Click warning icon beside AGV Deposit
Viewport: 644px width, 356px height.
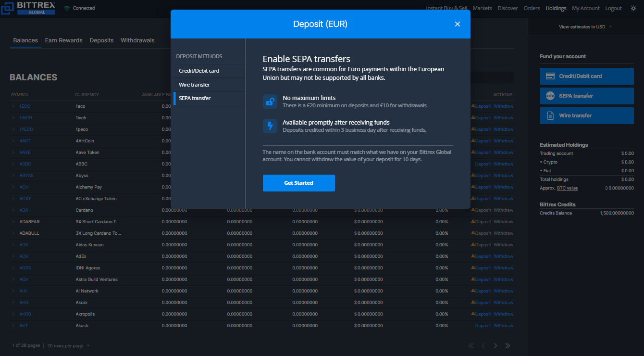click(x=473, y=280)
